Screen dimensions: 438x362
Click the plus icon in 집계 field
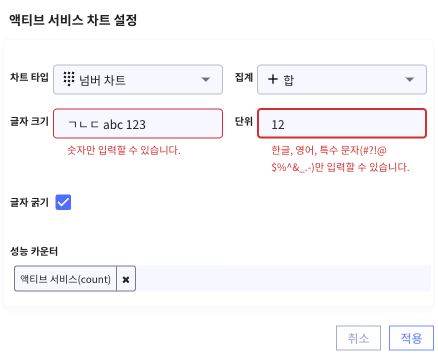(x=273, y=79)
